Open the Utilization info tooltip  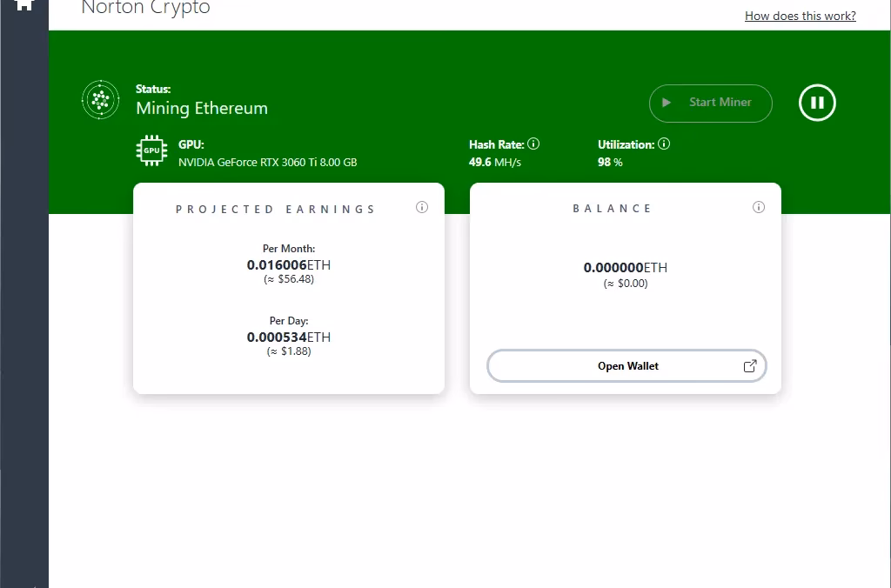[663, 144]
